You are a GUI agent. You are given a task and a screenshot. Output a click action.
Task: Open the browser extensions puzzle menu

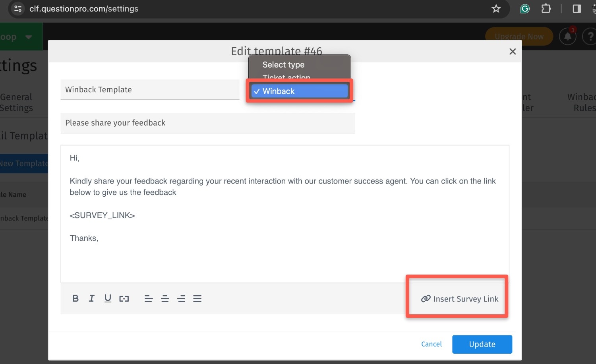pyautogui.click(x=546, y=9)
